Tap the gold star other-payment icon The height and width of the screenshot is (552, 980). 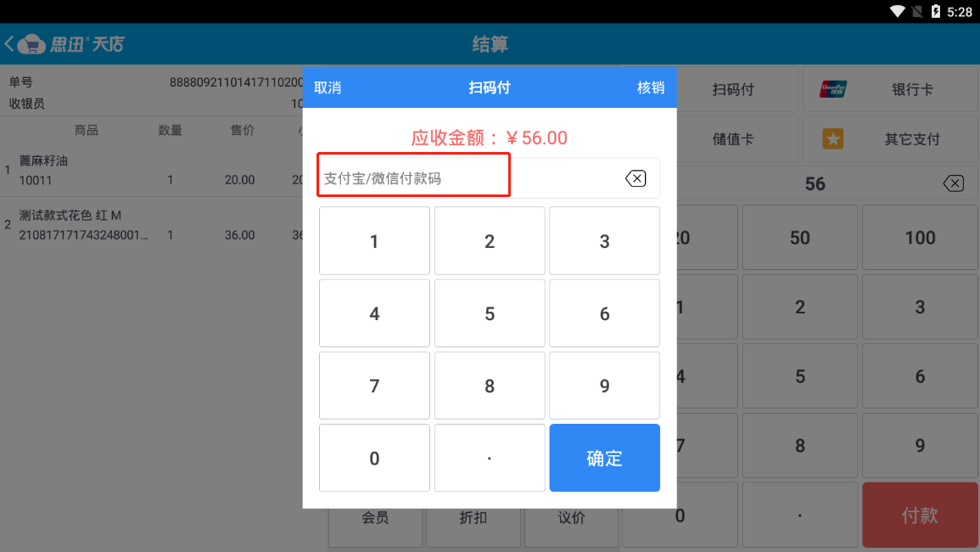pyautogui.click(x=832, y=138)
